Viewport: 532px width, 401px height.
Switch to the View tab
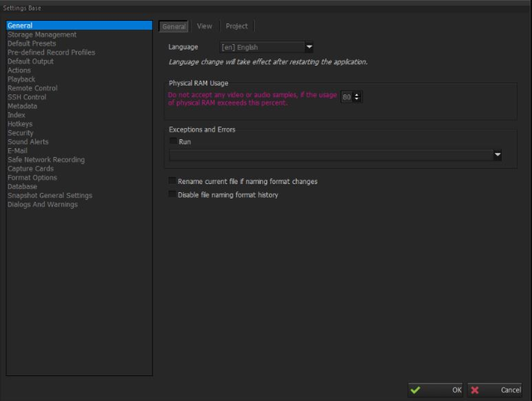point(204,26)
